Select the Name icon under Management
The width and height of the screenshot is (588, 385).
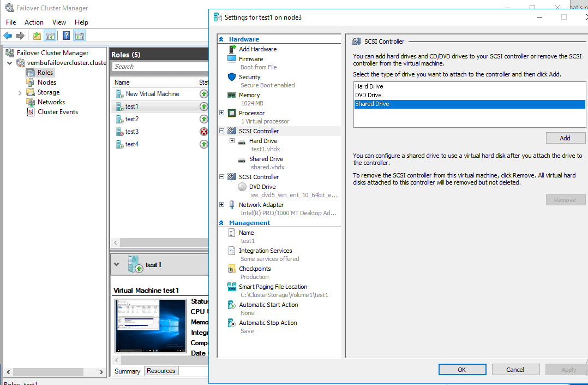pos(232,233)
